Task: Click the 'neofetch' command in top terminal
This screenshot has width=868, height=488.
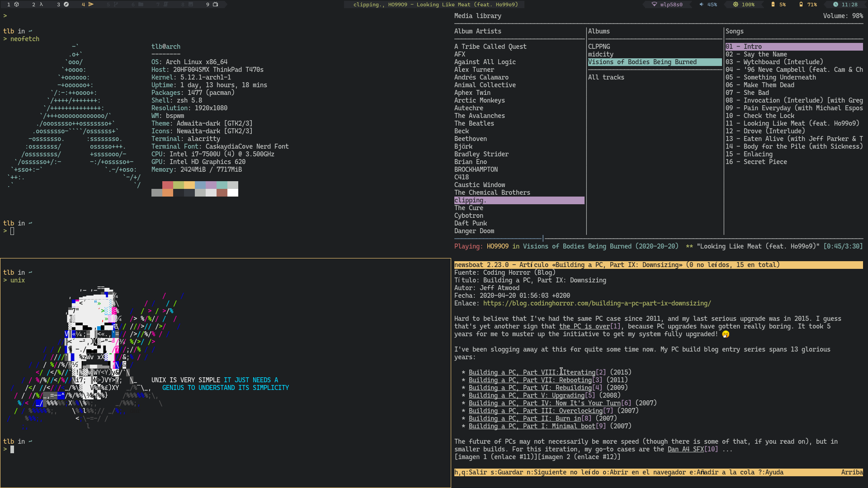Action: (x=24, y=39)
